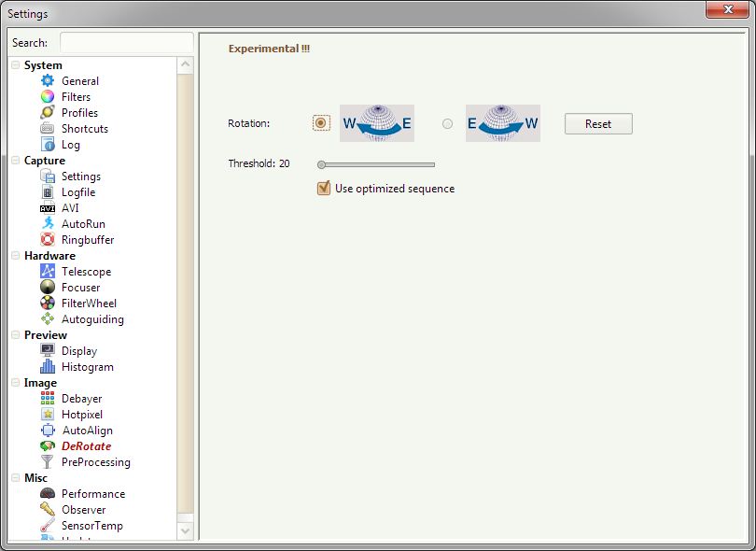Click the E-W globe rotation image
Image resolution: width=756 pixels, height=551 pixels.
(503, 123)
